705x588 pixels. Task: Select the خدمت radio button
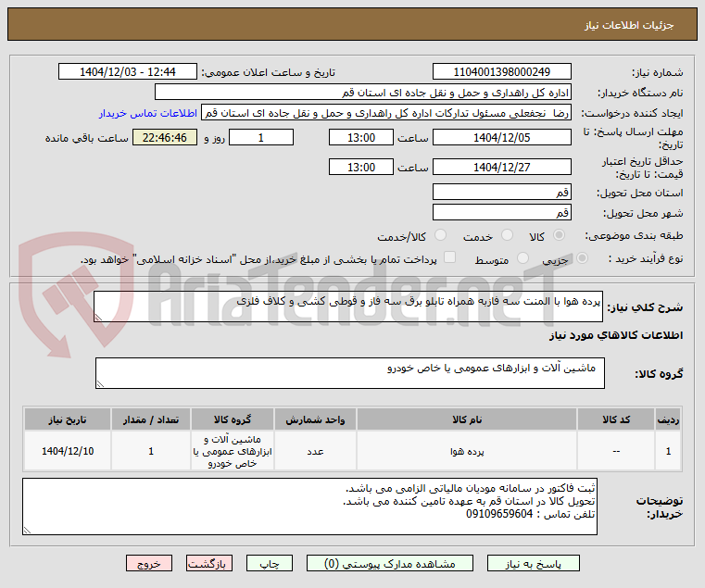tap(507, 235)
